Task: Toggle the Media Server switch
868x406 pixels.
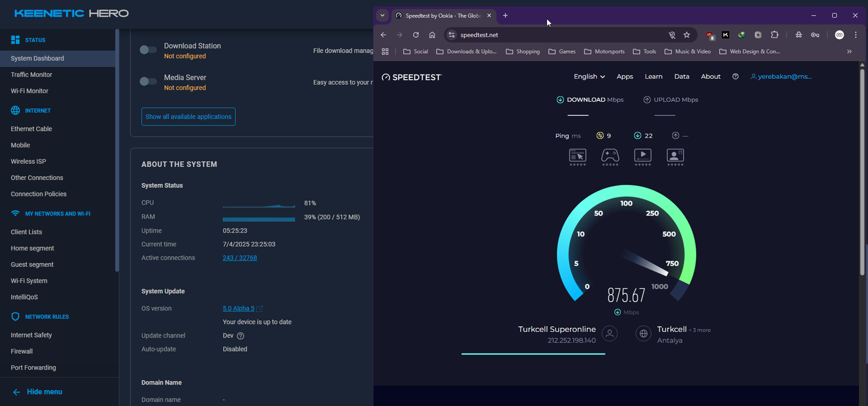Action: coord(148,82)
